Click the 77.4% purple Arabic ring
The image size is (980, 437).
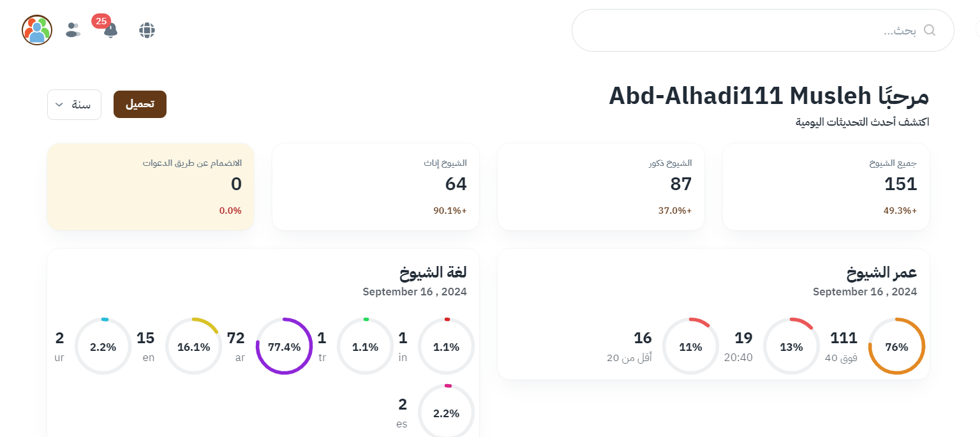click(284, 346)
